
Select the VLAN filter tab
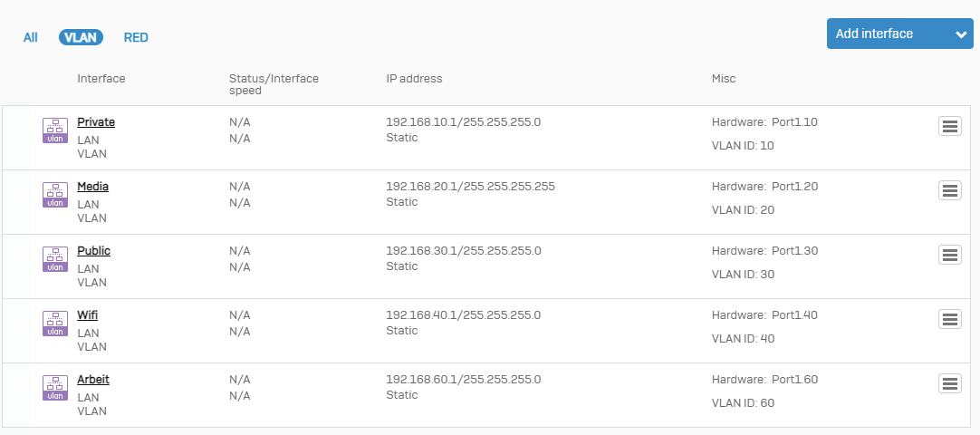82,37
